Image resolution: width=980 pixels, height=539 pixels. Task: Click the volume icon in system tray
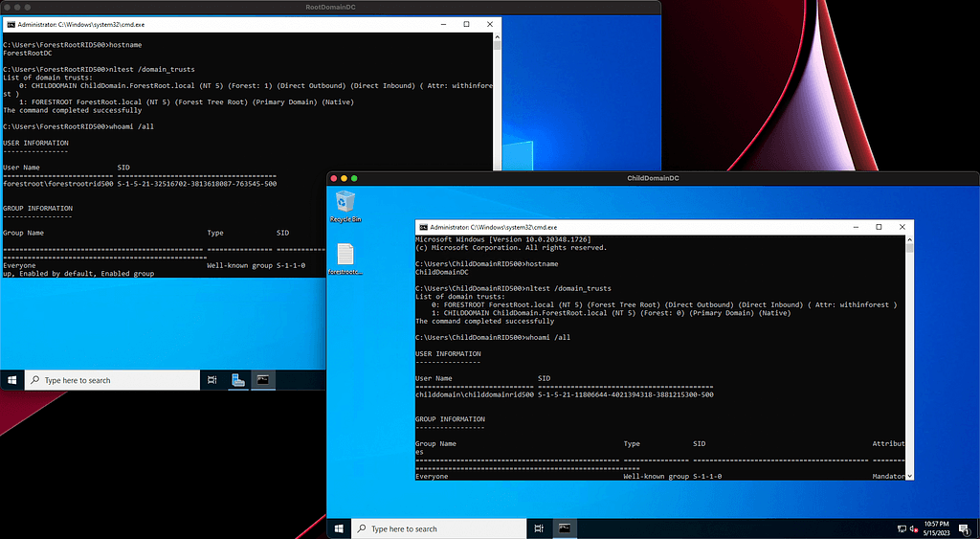[x=914, y=528]
